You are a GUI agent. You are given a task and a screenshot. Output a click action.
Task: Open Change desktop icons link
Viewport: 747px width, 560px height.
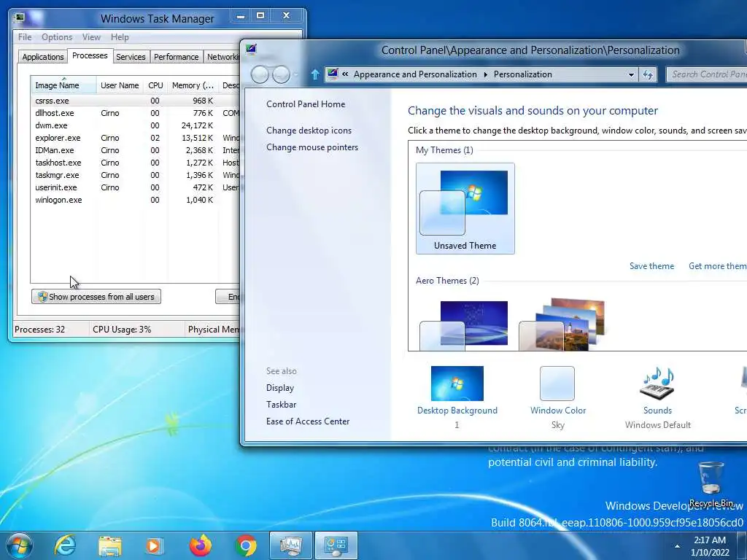[309, 130]
